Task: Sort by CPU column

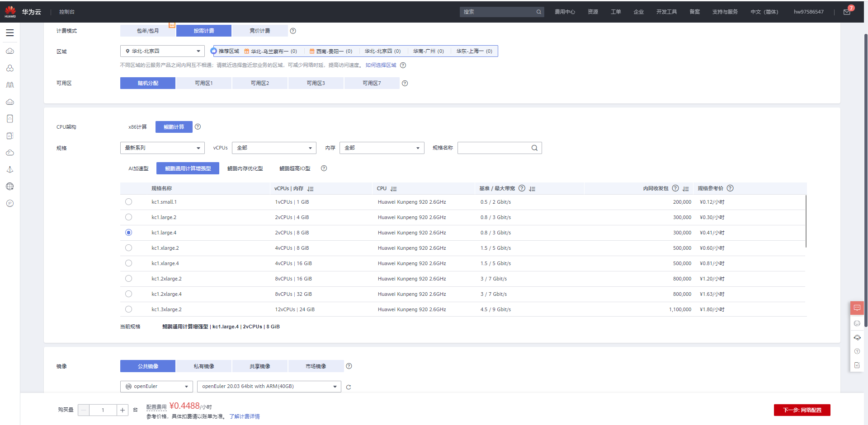Action: (394, 189)
